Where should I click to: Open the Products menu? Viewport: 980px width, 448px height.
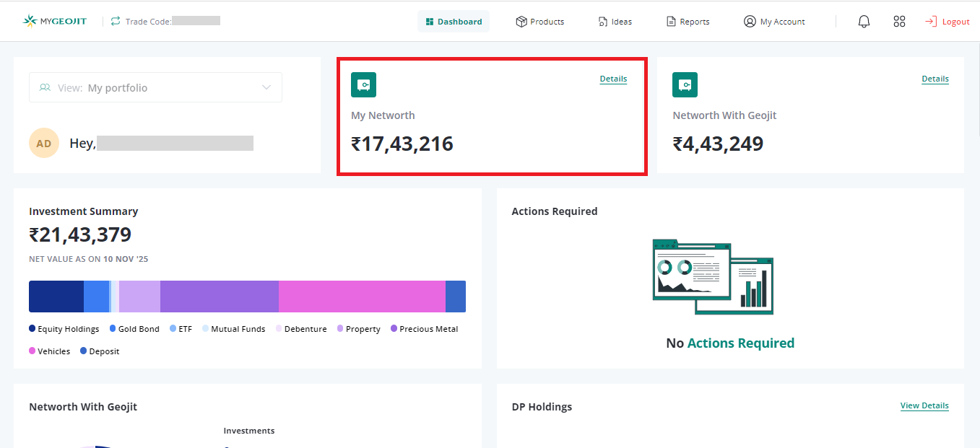point(540,22)
